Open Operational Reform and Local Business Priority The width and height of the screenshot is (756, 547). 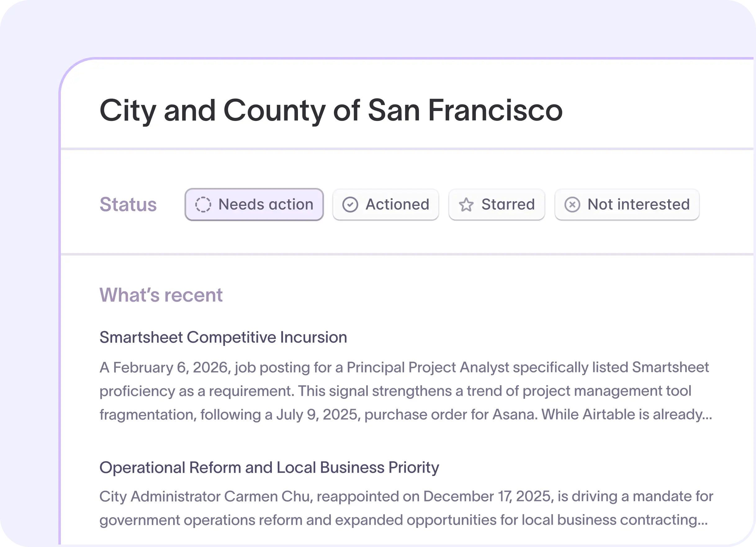coord(269,467)
